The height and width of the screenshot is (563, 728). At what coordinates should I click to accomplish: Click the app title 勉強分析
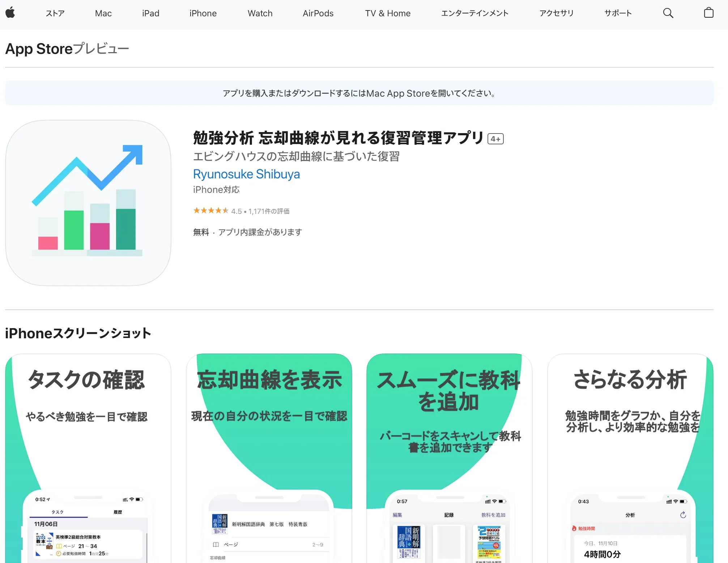coord(338,138)
